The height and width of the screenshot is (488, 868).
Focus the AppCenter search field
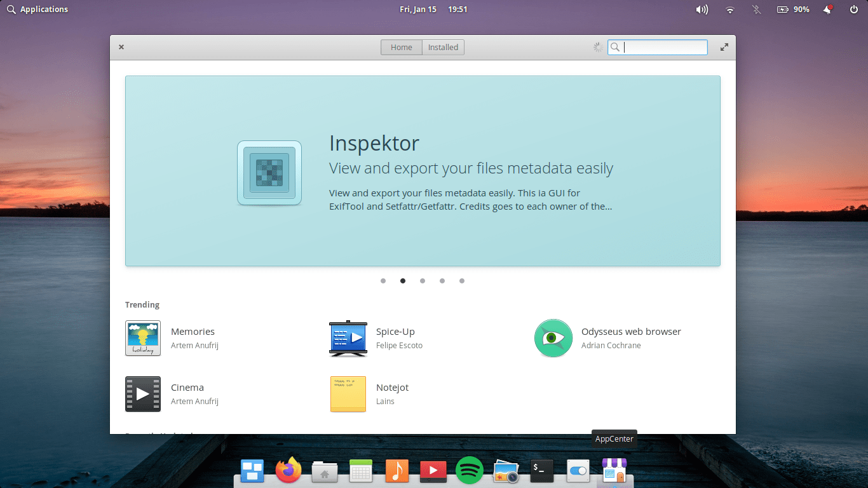pyautogui.click(x=658, y=47)
